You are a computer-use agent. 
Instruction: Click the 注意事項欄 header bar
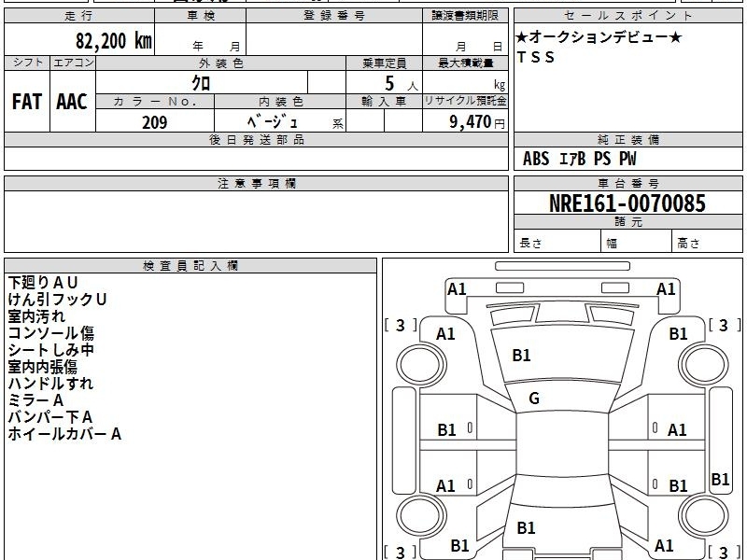pos(256,183)
